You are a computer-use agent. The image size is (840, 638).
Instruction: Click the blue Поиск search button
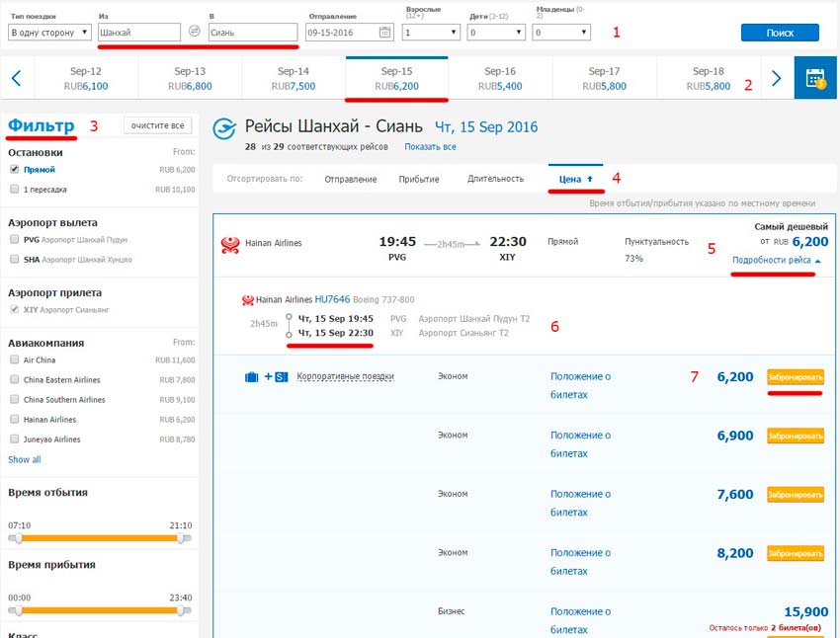coord(779,33)
